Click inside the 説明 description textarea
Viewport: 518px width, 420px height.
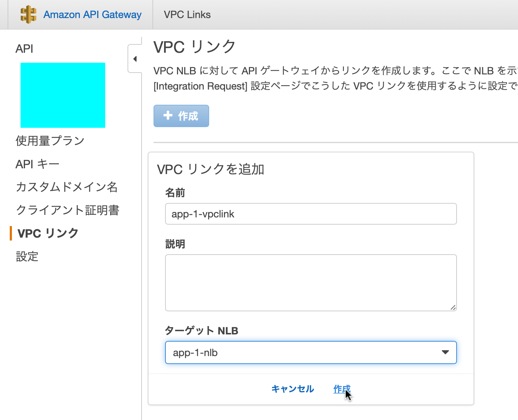point(311,283)
